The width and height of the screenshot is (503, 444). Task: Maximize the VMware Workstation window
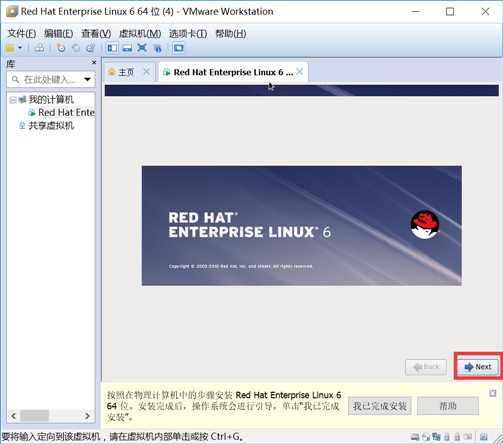450,12
